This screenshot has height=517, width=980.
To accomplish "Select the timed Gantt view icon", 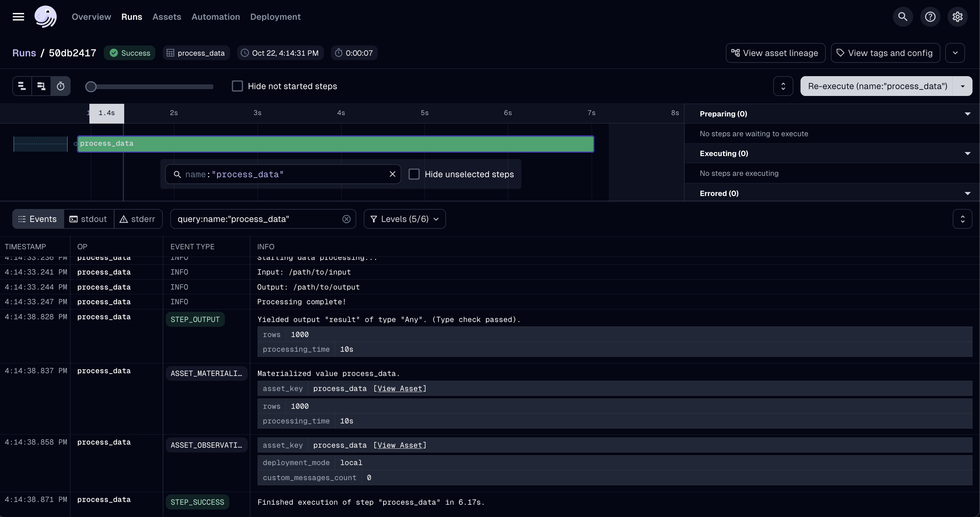I will pyautogui.click(x=60, y=86).
